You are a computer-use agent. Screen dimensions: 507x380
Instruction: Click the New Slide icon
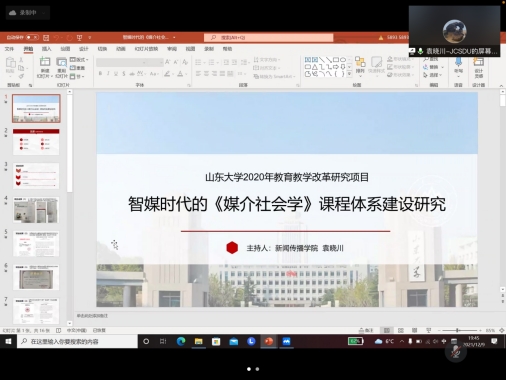pyautogui.click(x=45, y=67)
